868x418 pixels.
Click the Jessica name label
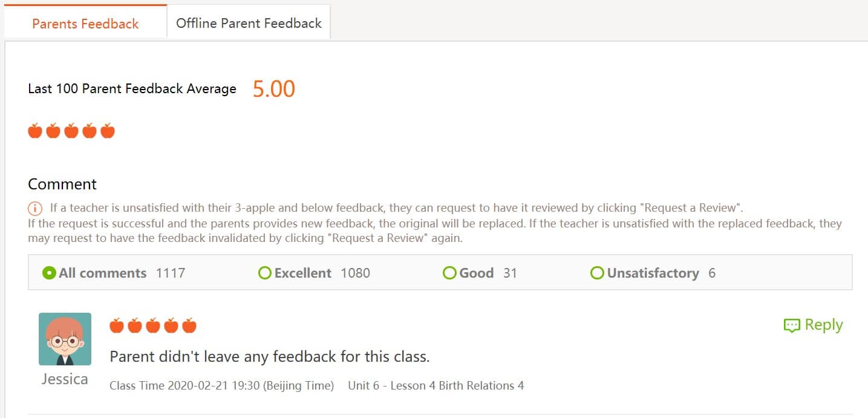(65, 379)
